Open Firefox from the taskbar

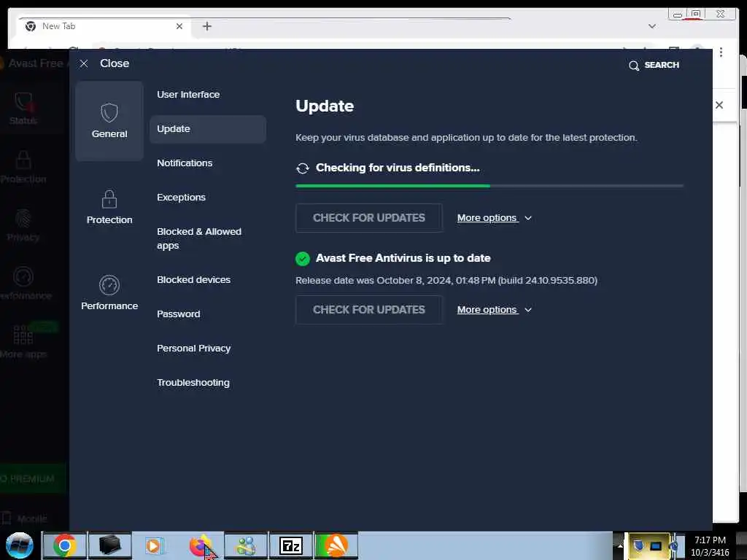pos(201,545)
